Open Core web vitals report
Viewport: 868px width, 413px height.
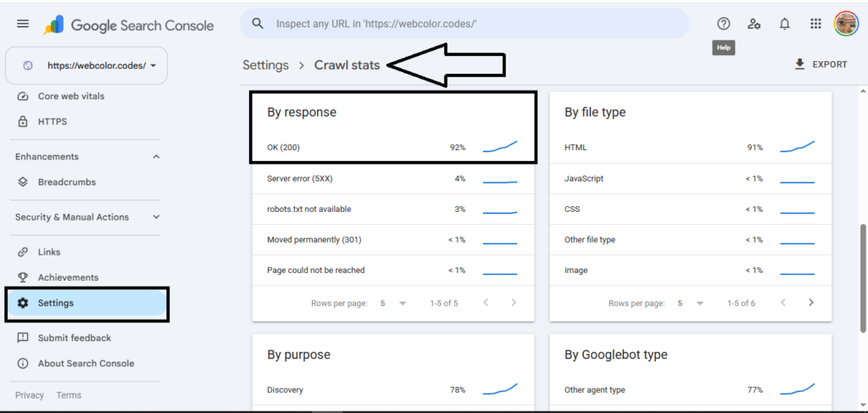point(71,97)
